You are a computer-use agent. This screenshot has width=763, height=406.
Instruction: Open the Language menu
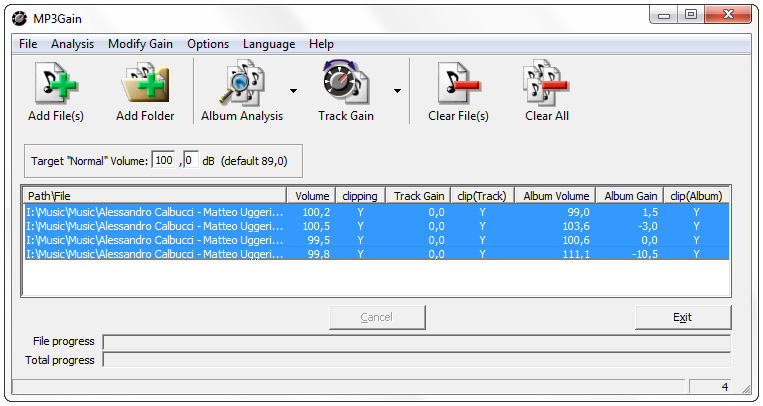(x=269, y=44)
